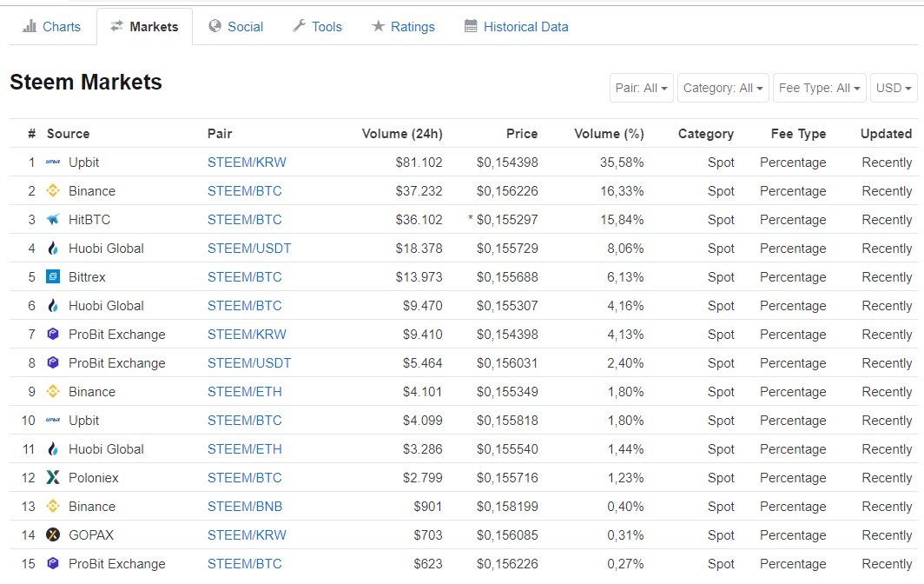Sort by the Fee Type column header
The height and width of the screenshot is (584, 924).
click(798, 134)
